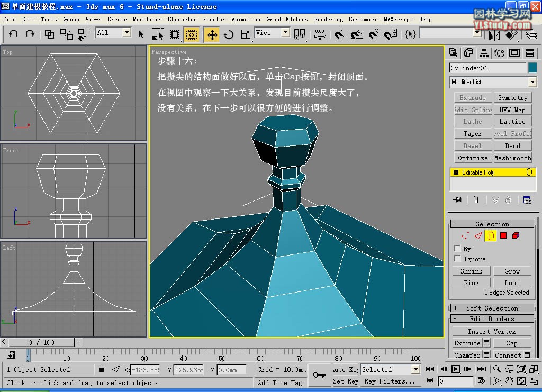Open the MAXScript menu
The width and height of the screenshot is (542, 392).
click(398, 20)
